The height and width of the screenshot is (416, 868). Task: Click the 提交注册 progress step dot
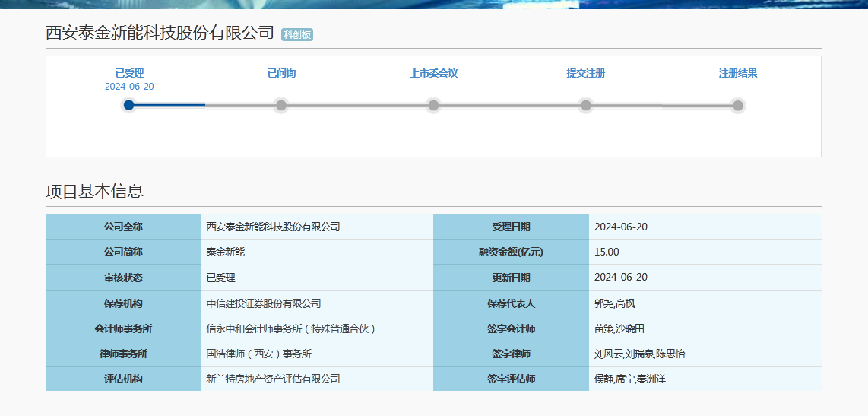[x=585, y=105]
